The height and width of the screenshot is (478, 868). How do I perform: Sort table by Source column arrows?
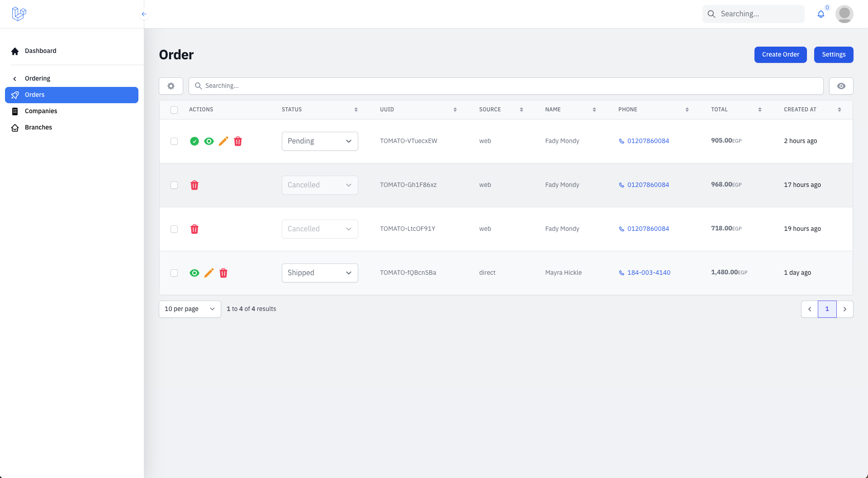(x=522, y=110)
